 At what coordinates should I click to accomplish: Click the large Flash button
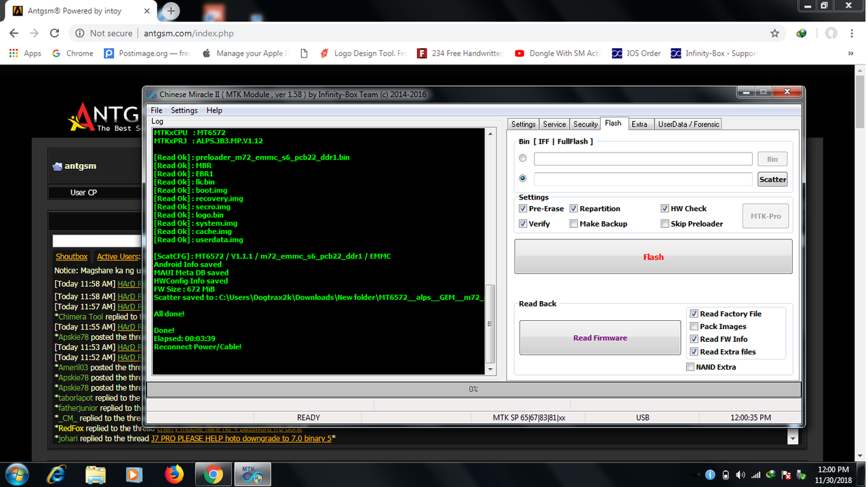(653, 256)
